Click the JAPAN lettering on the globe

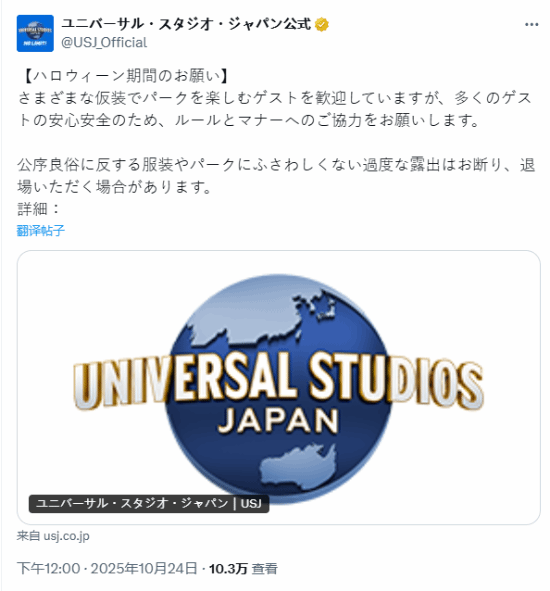pyautogui.click(x=279, y=420)
